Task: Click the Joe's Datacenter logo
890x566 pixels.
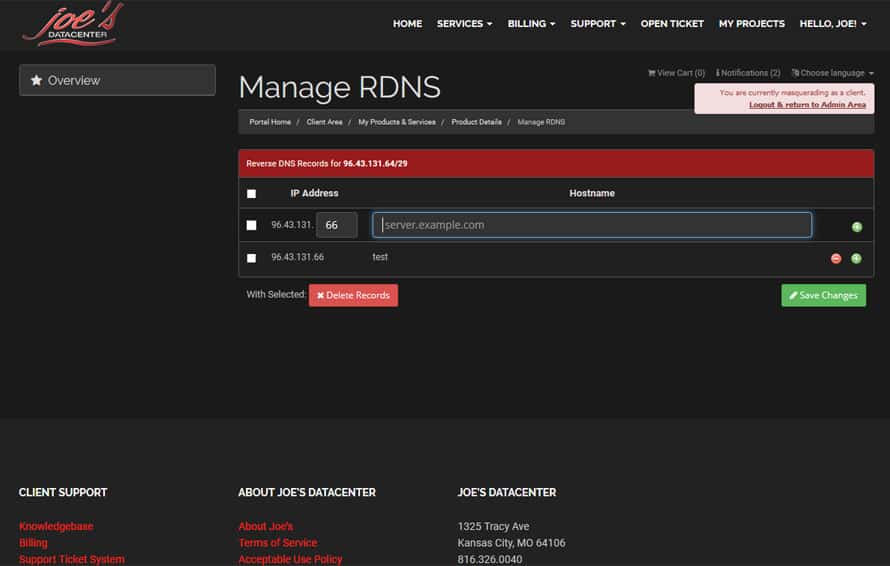Action: point(73,24)
